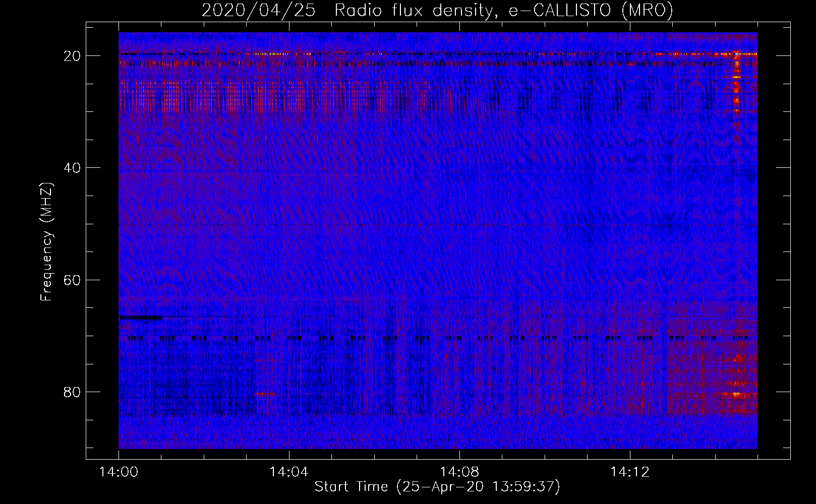This screenshot has width=816, height=504.
Task: Click the 'Start Time (25-Apr-20 13:59:37)' x-axis label
Action: pyautogui.click(x=437, y=487)
